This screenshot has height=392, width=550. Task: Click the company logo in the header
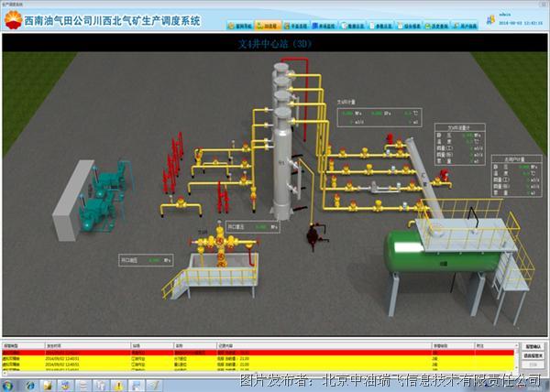point(15,18)
